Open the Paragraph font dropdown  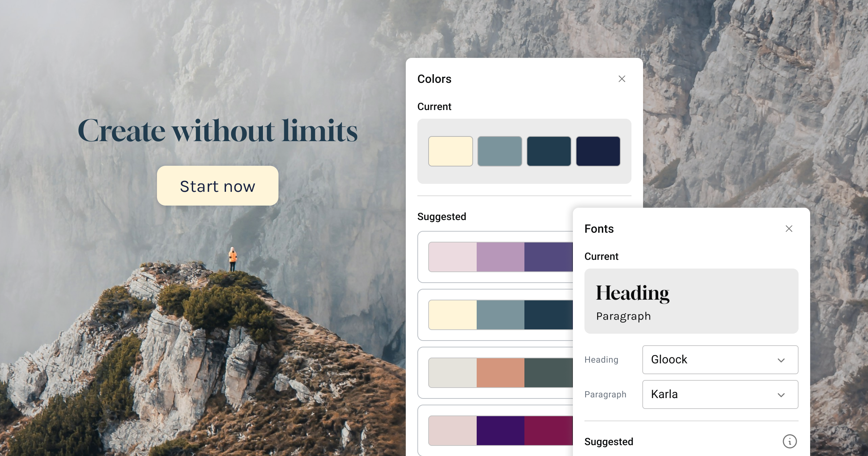coord(720,394)
